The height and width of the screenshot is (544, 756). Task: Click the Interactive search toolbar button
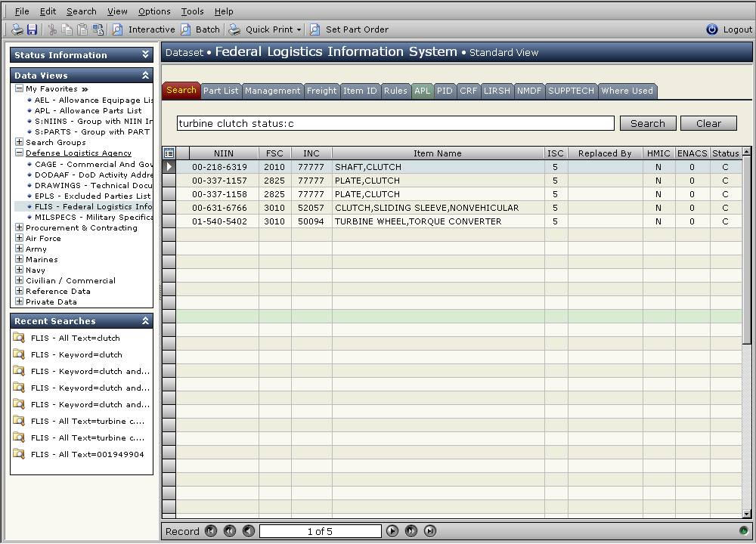click(144, 29)
